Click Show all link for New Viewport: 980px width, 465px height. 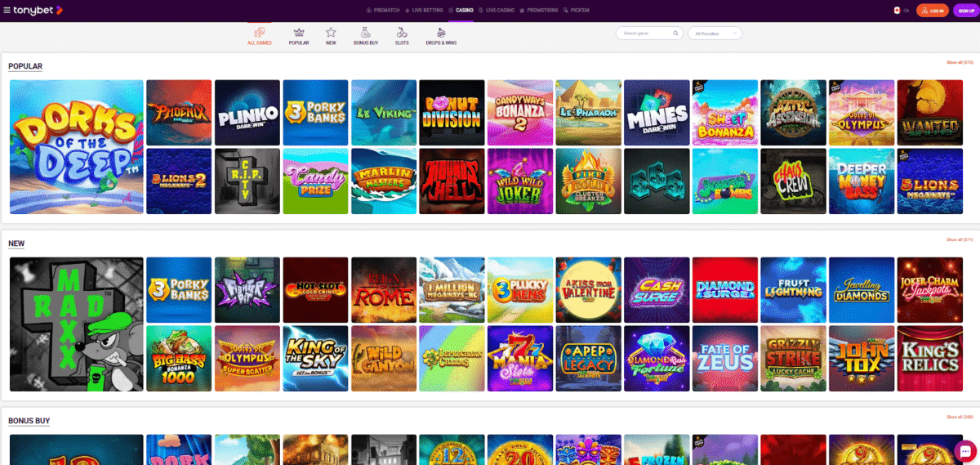[x=960, y=239]
